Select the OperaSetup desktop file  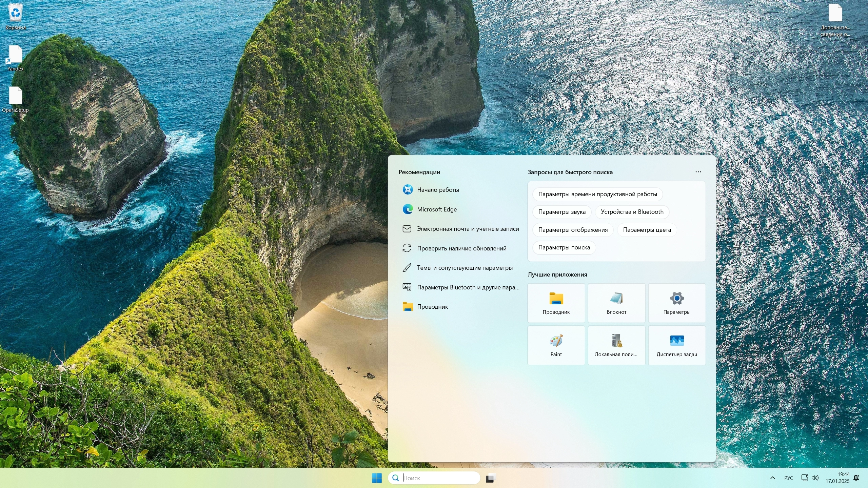coord(15,99)
